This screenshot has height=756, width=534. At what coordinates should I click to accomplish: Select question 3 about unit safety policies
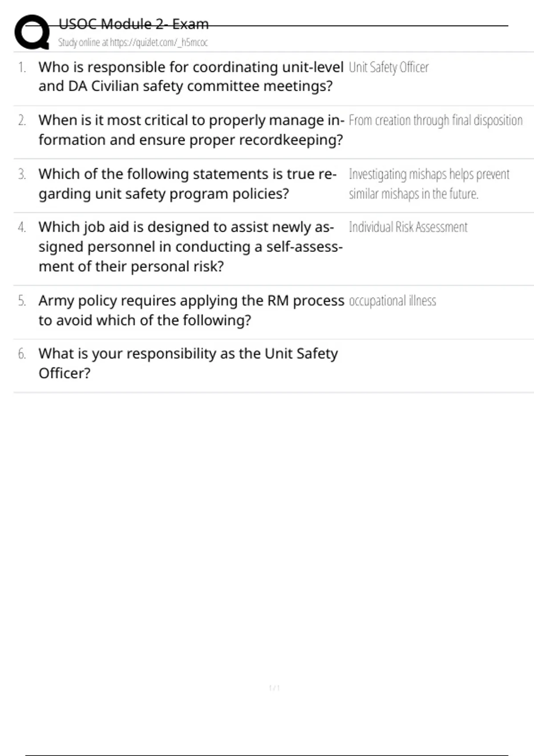pyautogui.click(x=187, y=184)
